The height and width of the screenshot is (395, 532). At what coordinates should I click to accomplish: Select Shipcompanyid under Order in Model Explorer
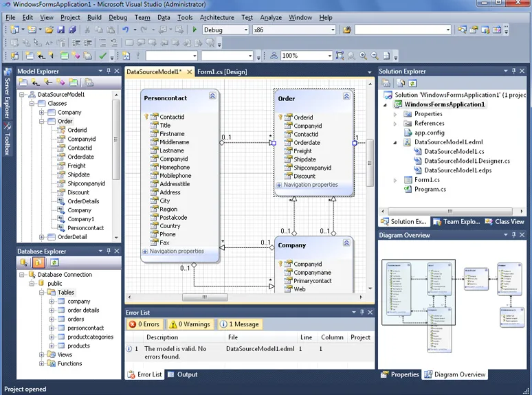pos(86,183)
